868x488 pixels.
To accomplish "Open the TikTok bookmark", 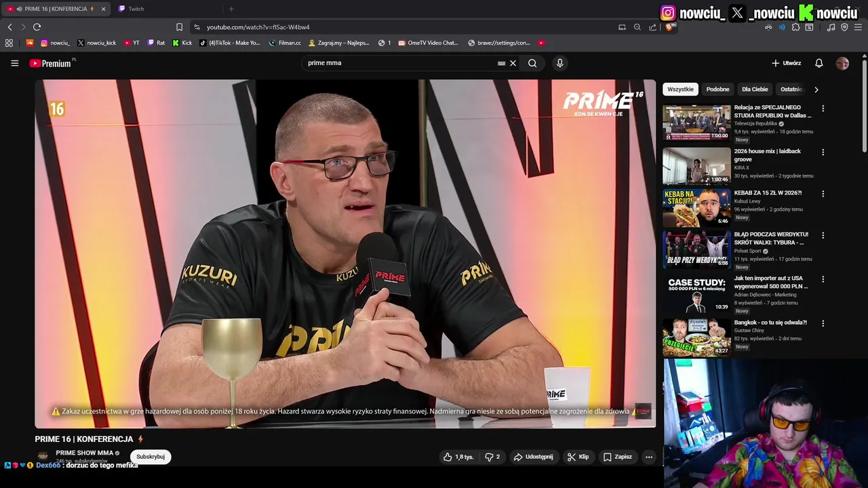I will [x=230, y=43].
